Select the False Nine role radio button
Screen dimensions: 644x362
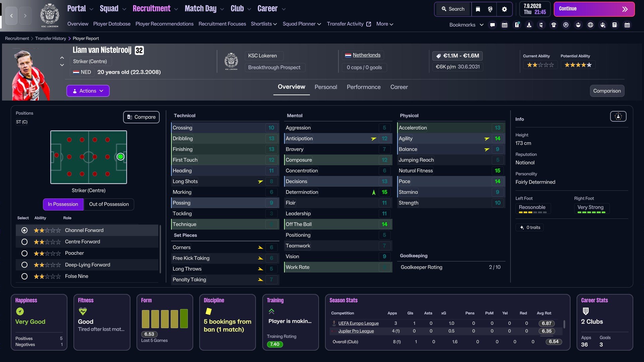pyautogui.click(x=24, y=276)
